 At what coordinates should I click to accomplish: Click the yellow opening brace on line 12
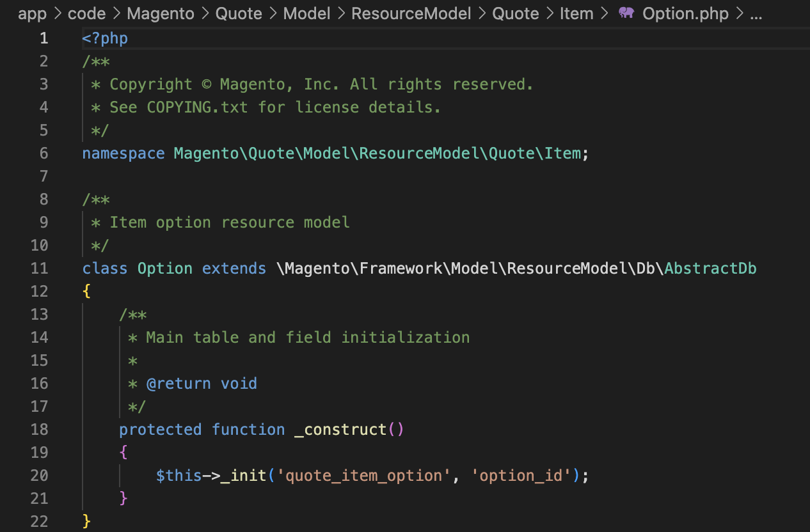coord(87,292)
